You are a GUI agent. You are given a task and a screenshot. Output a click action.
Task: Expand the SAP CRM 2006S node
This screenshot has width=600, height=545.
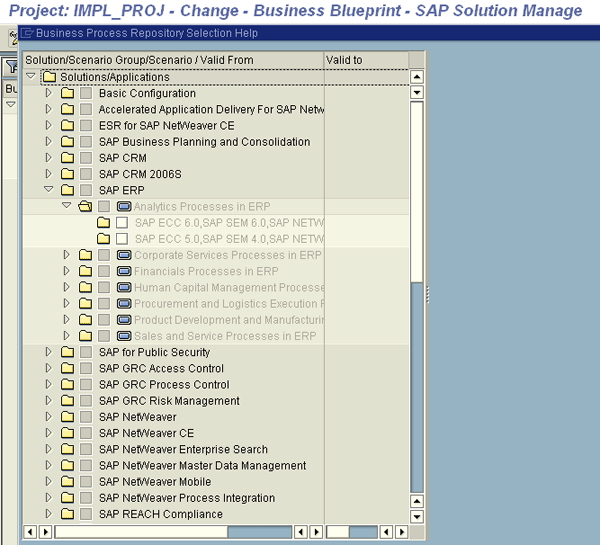tap(49, 173)
